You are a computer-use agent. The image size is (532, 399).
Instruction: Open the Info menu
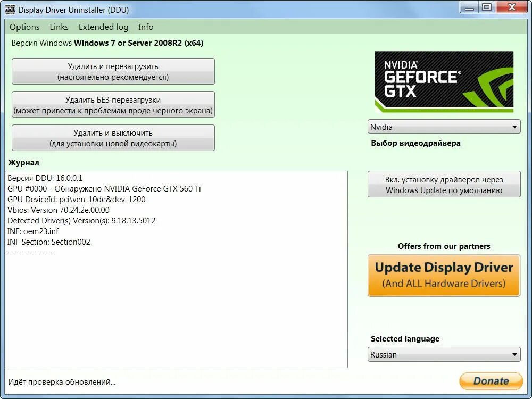pyautogui.click(x=145, y=27)
